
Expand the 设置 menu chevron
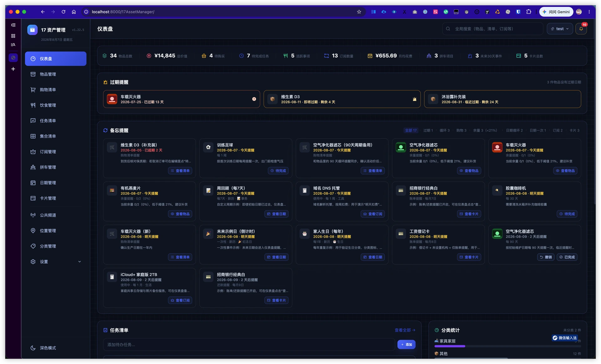click(80, 262)
